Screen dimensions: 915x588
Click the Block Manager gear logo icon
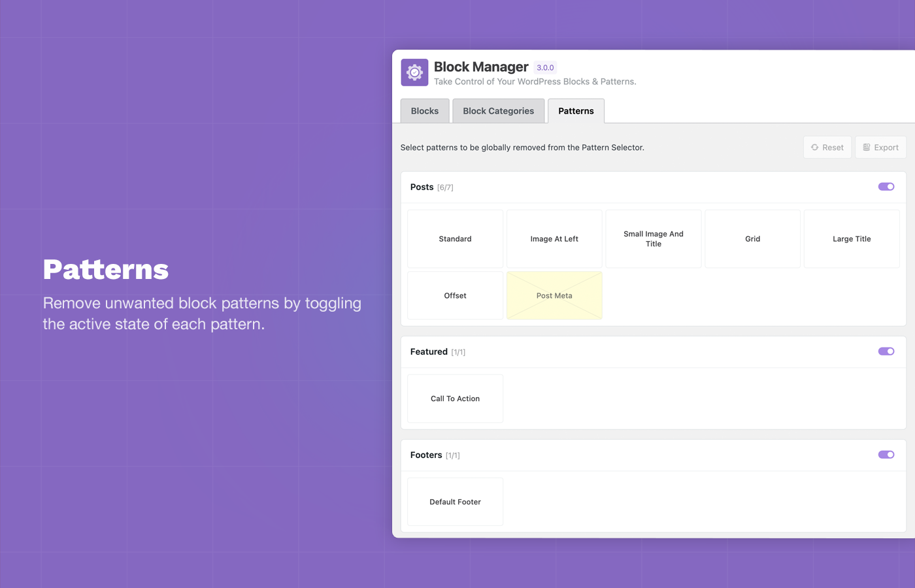point(414,73)
